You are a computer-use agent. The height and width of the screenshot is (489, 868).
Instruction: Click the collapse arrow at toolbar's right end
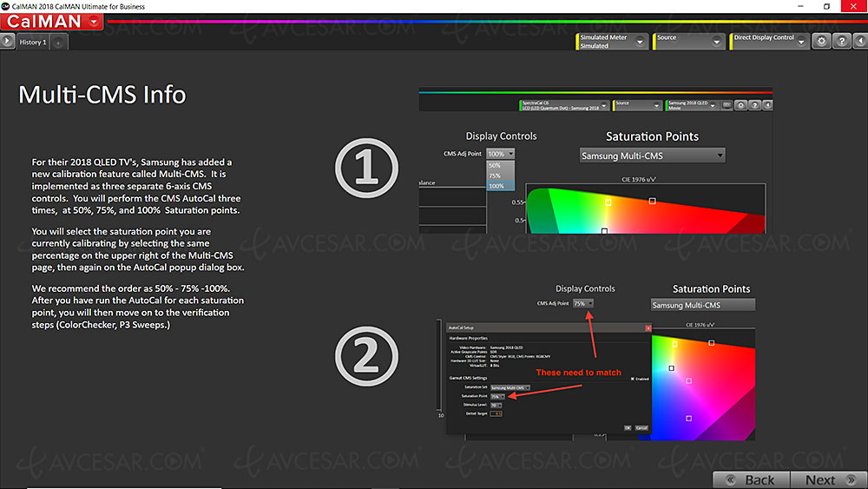pos(860,41)
